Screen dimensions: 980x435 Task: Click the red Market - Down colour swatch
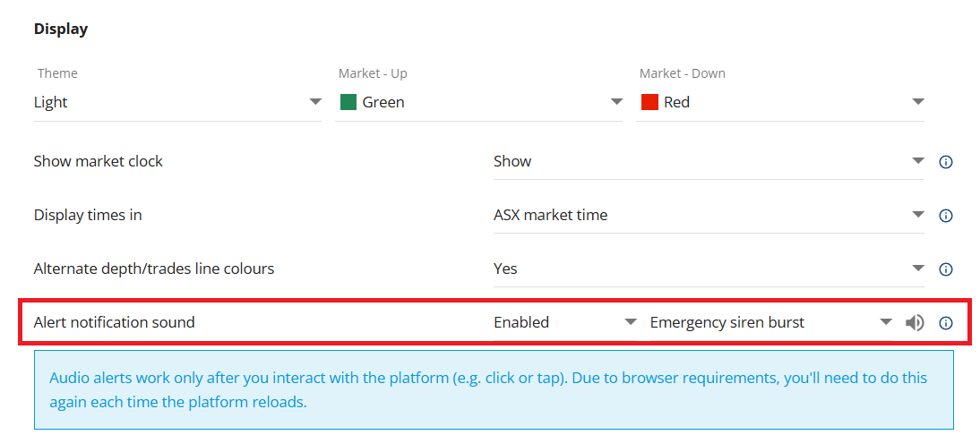tap(649, 102)
